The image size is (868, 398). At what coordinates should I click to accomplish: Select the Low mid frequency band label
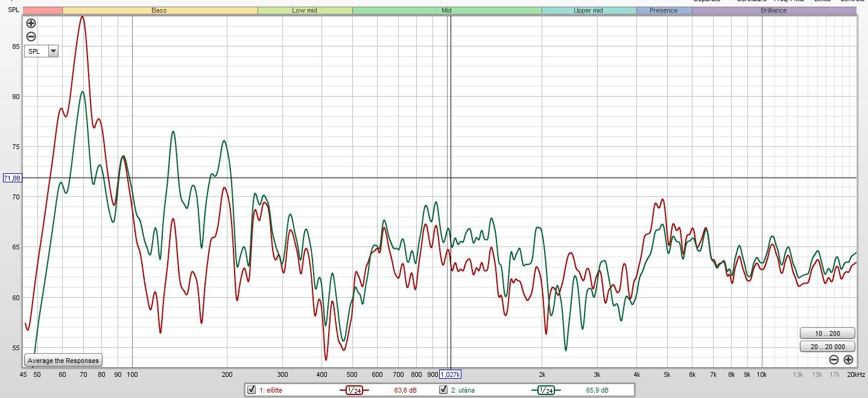tap(305, 10)
